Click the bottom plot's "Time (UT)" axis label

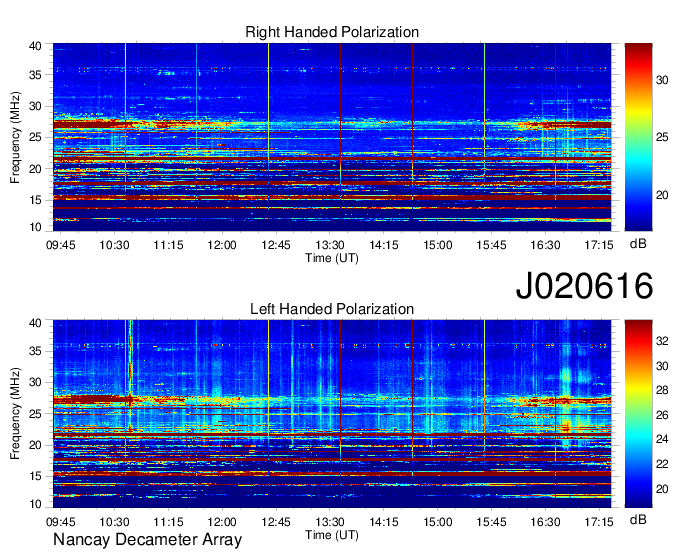332,535
